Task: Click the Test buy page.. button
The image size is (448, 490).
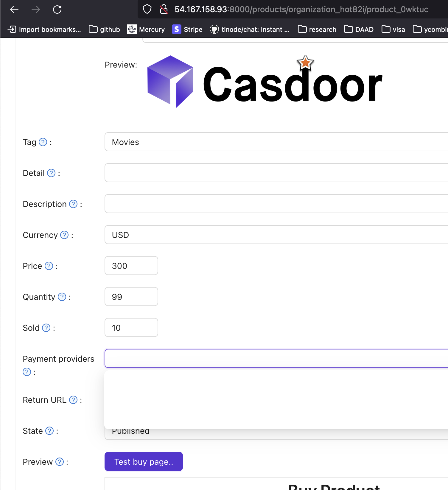Action: 144,462
